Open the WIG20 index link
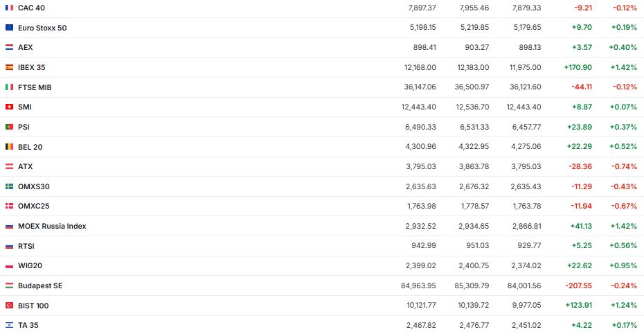 [x=30, y=265]
